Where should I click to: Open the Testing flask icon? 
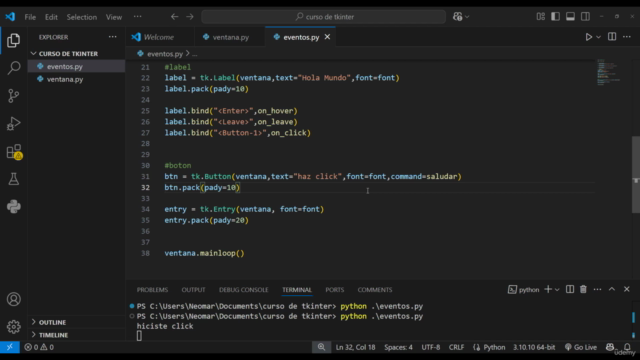[x=13, y=179]
